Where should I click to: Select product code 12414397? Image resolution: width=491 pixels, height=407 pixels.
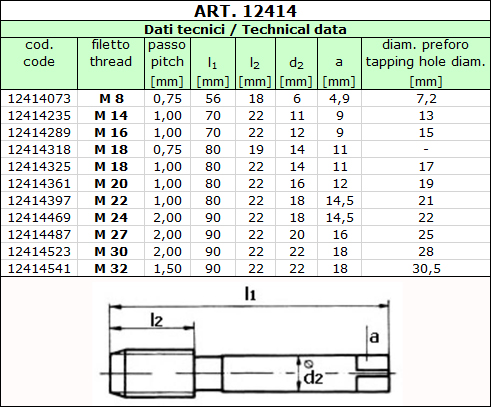[x=39, y=201]
